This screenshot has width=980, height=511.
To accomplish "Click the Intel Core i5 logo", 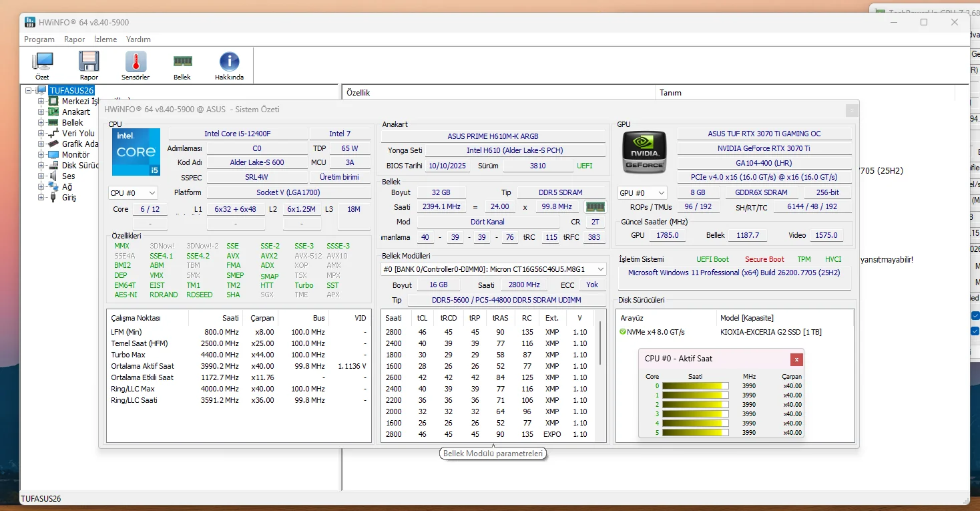I will tap(136, 152).
